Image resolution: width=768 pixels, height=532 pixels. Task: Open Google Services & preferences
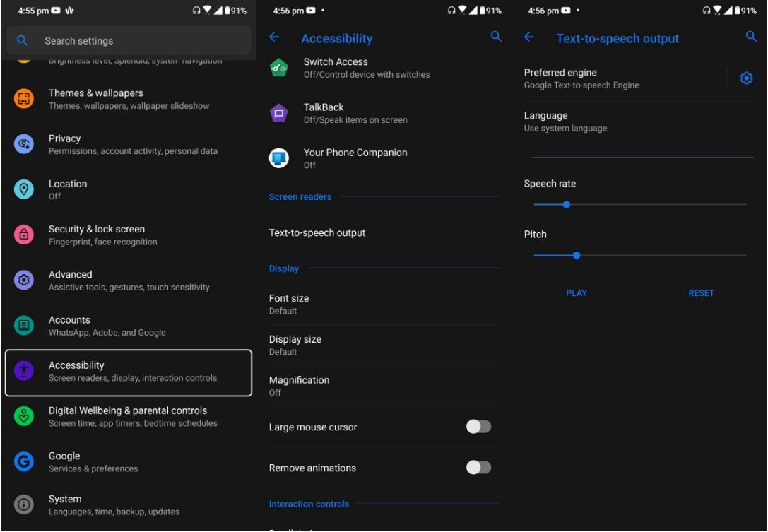click(129, 461)
